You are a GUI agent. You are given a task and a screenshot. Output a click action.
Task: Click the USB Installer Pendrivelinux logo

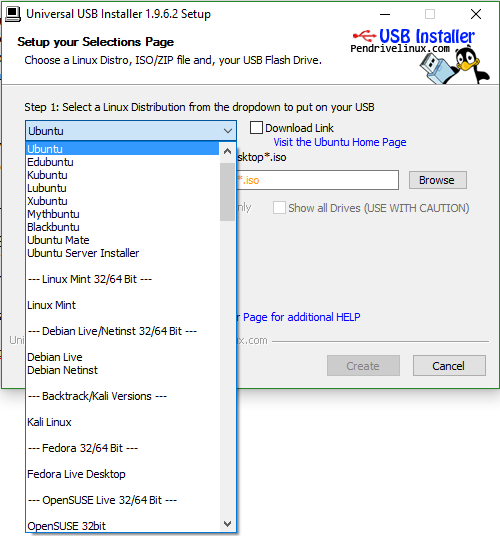pos(413,41)
